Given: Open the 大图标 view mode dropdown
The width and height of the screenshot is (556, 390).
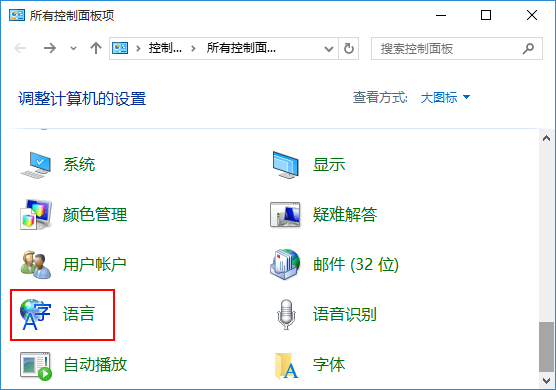Looking at the screenshot, I should (x=445, y=98).
